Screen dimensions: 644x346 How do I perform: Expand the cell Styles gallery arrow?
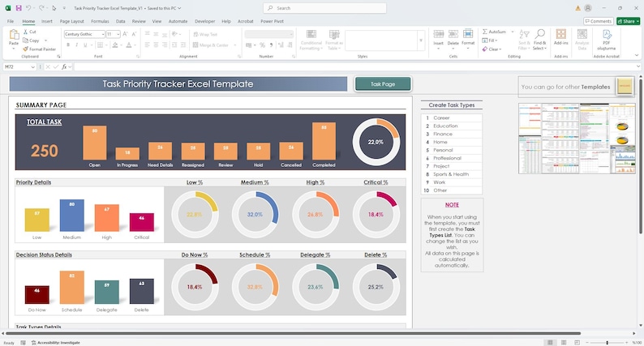click(421, 41)
